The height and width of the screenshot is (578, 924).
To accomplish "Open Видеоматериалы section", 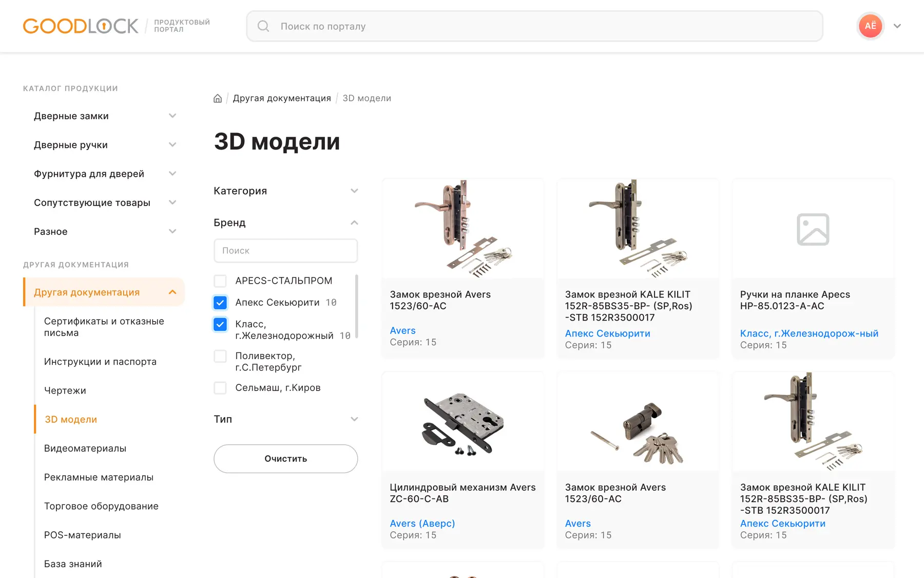I will tap(85, 449).
